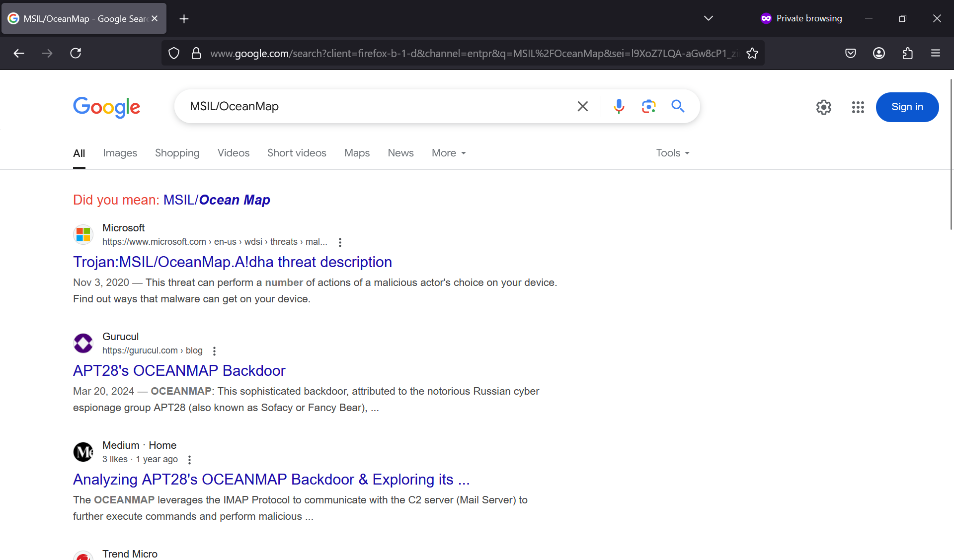Open the APT28's OCEANMAP Backdoor result
954x560 pixels.
click(179, 370)
